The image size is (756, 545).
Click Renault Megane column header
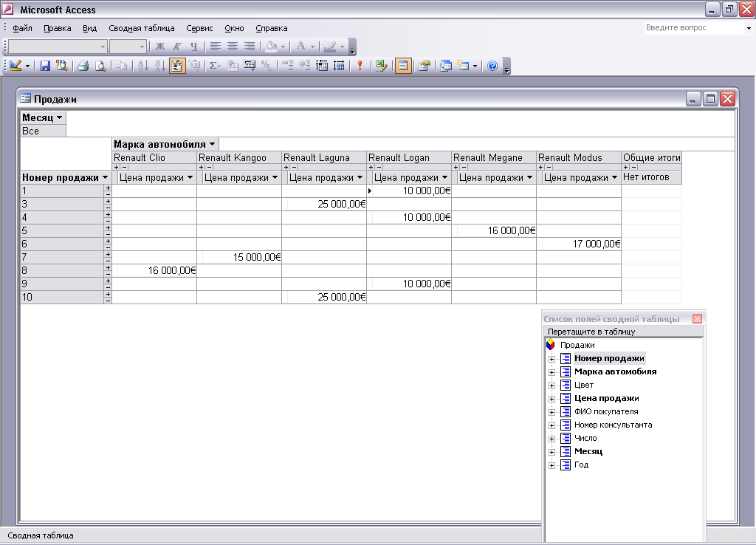[494, 158]
